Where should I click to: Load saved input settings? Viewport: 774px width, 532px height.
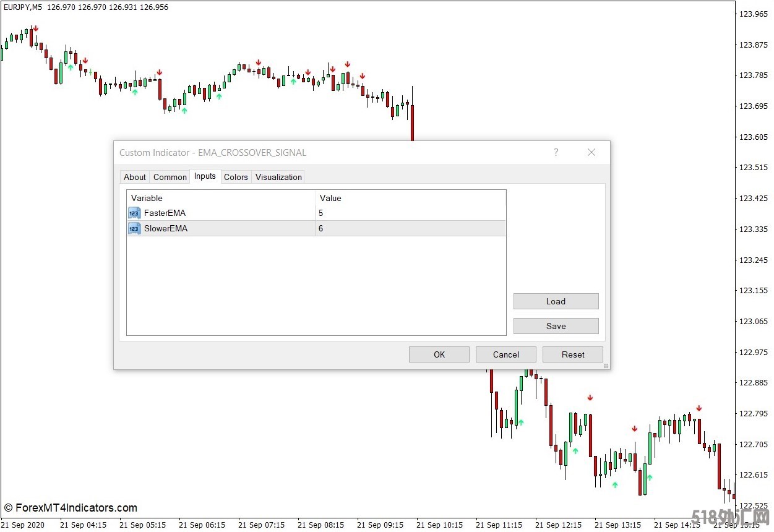[556, 301]
